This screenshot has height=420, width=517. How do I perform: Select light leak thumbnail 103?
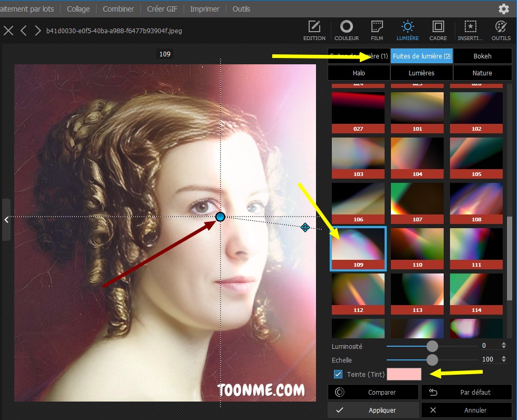pyautogui.click(x=358, y=158)
